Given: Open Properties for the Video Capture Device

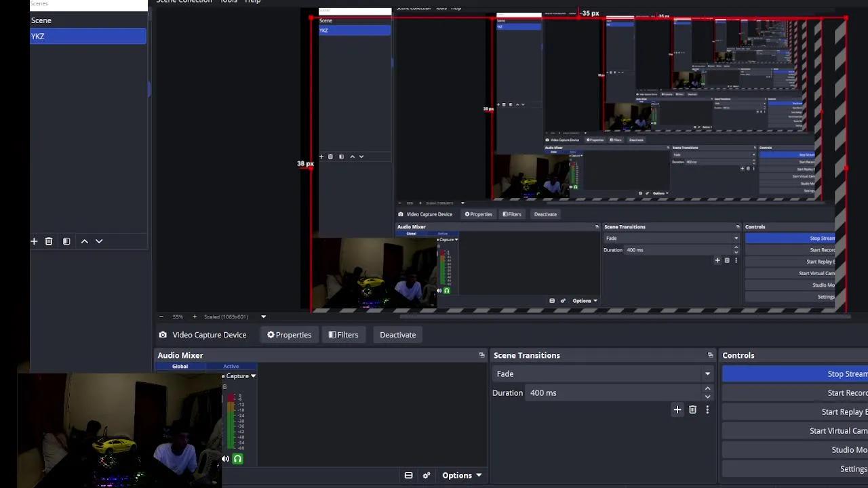Looking at the screenshot, I should [289, 335].
